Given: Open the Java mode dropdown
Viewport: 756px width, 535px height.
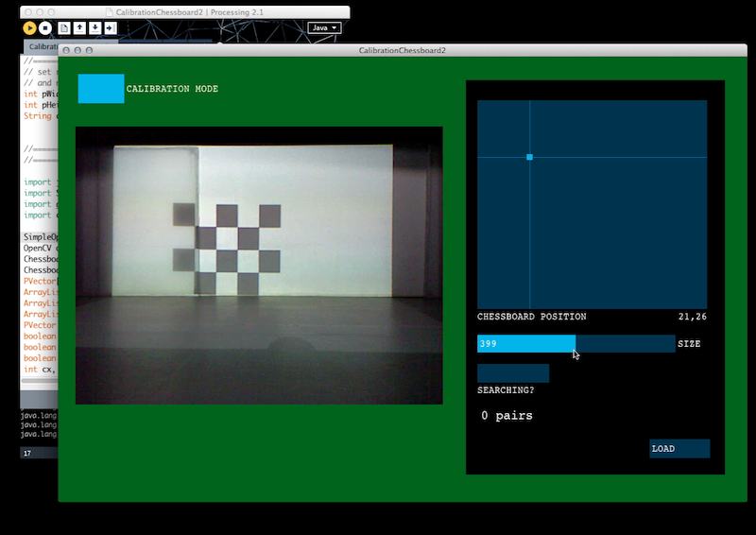Looking at the screenshot, I should [x=324, y=28].
